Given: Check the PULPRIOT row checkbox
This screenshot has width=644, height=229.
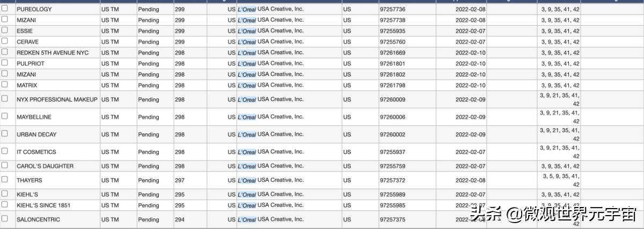Looking at the screenshot, I should pyautogui.click(x=5, y=63).
